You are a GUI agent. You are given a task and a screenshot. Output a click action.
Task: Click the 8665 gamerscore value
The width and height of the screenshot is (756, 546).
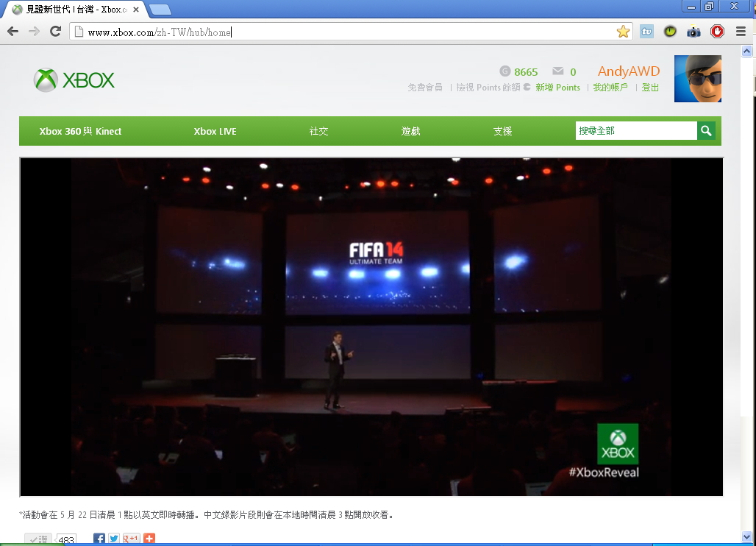point(526,72)
